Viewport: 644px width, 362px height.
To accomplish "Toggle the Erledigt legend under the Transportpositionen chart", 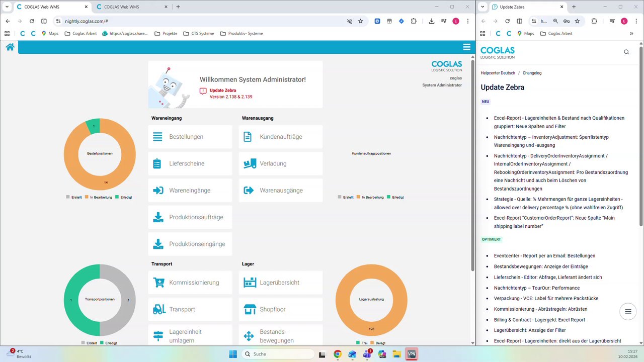I will [x=109, y=343].
